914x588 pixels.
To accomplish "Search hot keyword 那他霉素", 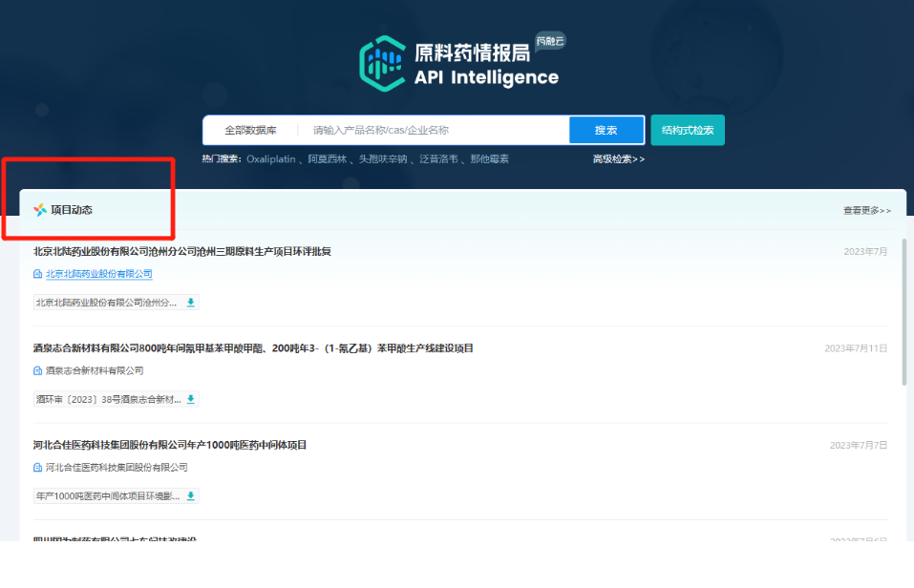I will point(490,159).
